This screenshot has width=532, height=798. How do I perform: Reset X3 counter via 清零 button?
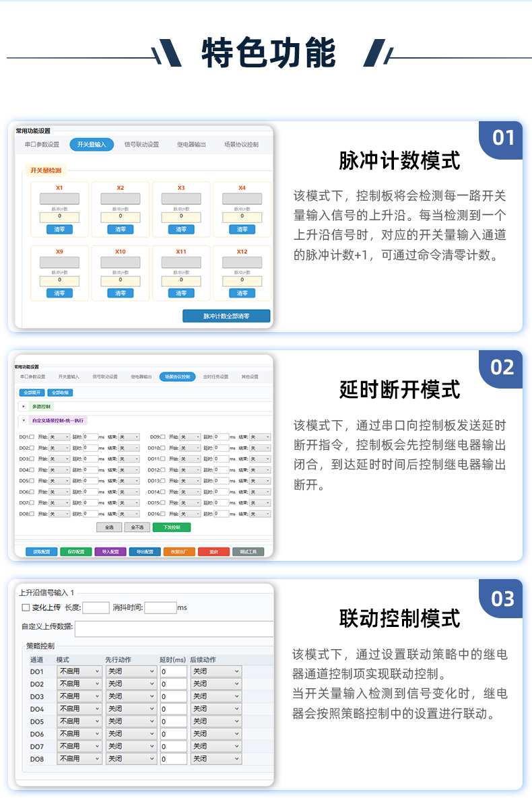[181, 230]
